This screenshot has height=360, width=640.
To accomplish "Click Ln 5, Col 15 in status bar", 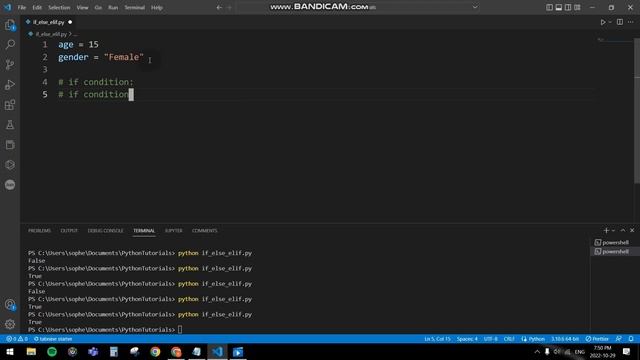I will (437, 339).
